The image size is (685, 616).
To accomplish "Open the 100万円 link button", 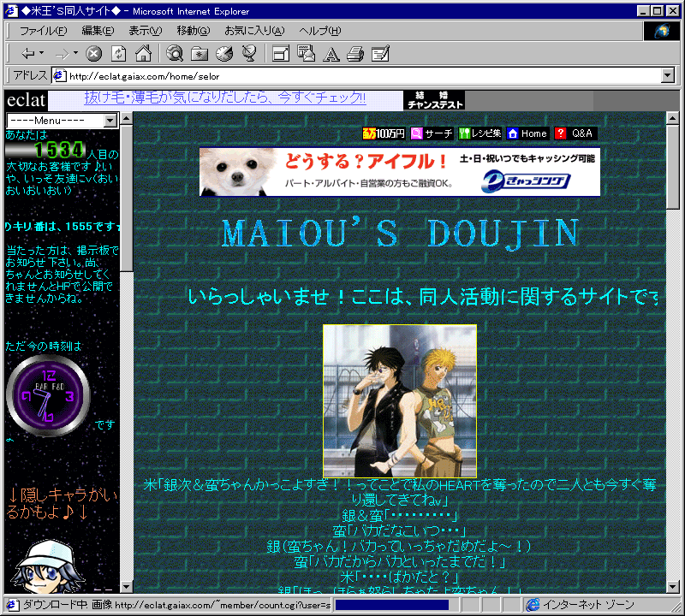I will [384, 133].
